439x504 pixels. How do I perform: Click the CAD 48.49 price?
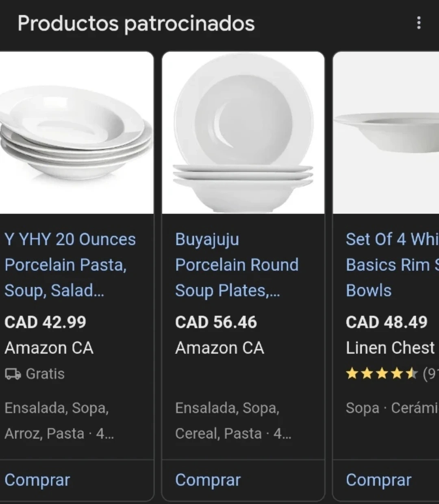[387, 323]
